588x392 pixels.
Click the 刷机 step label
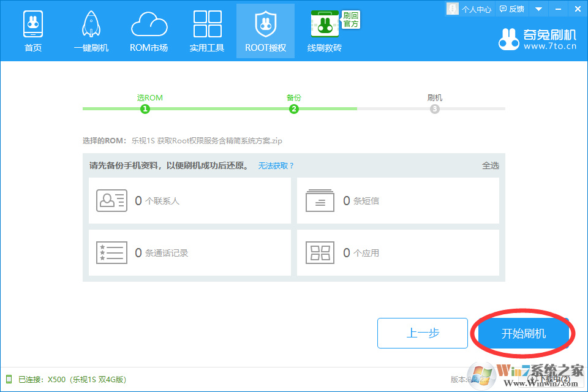[x=435, y=98]
